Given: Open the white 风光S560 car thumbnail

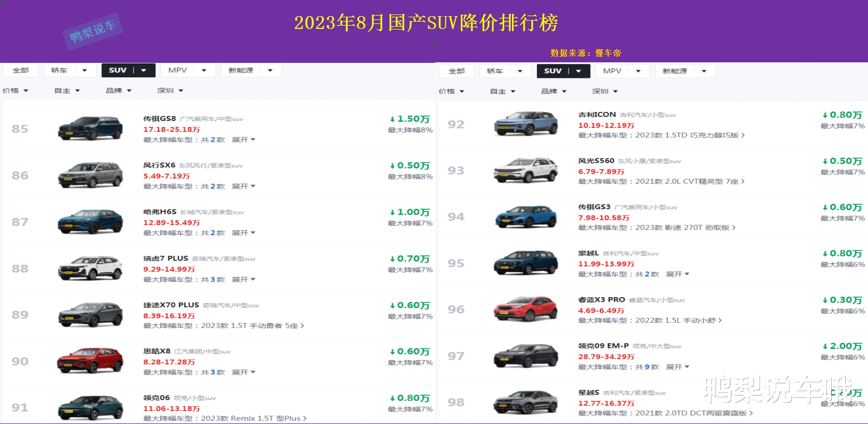Looking at the screenshot, I should tap(526, 170).
